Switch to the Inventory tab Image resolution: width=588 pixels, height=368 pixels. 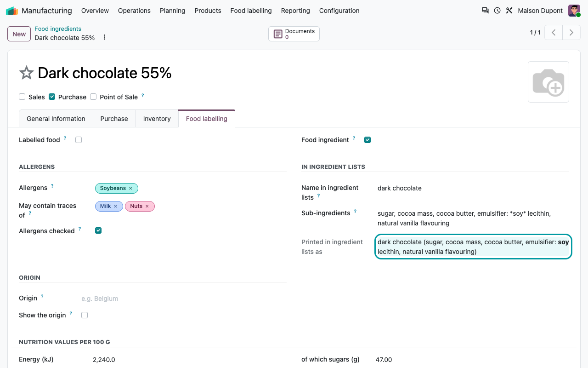pos(157,119)
